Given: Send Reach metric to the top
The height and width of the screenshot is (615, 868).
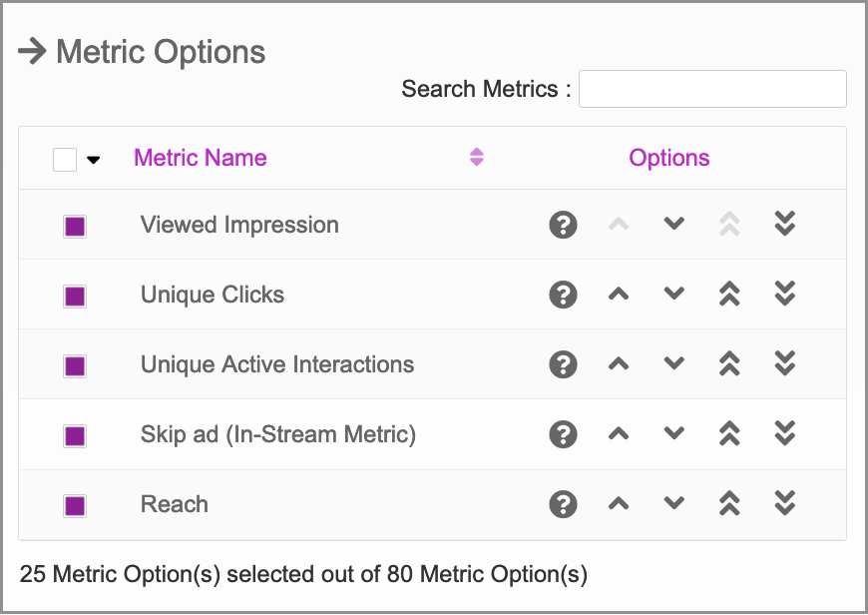Looking at the screenshot, I should click(x=729, y=503).
